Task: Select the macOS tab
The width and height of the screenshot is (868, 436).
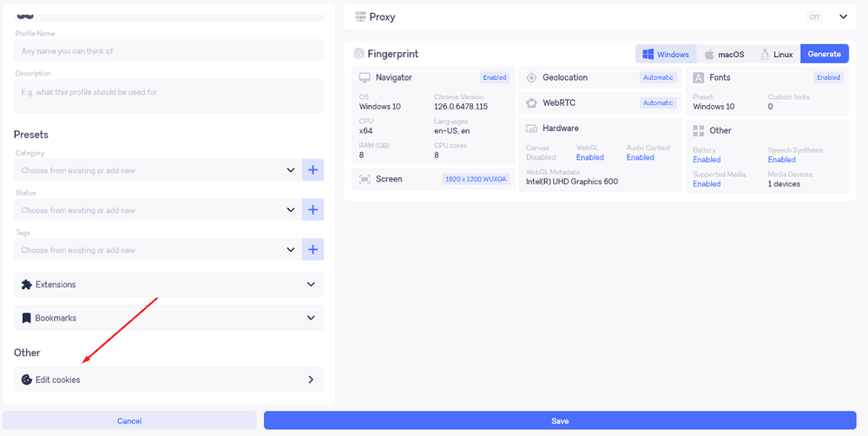Action: click(x=724, y=55)
